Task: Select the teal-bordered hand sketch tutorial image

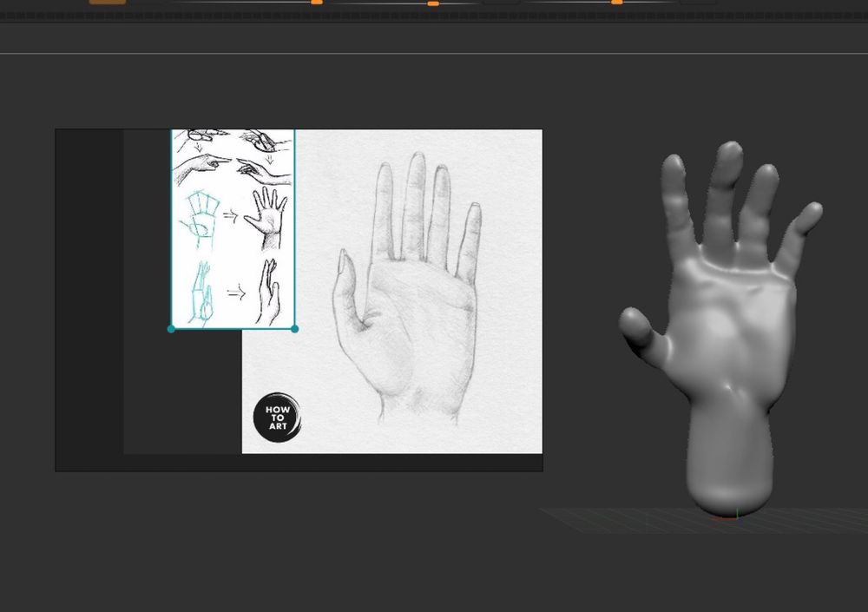Action: click(233, 228)
